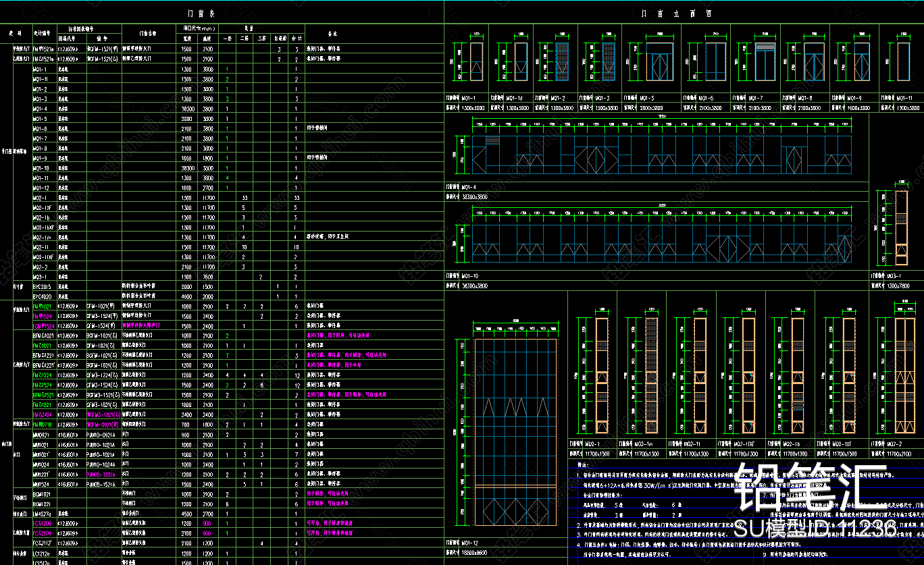Select the large MQ1-12 elevation drawing
Image resolution: width=924 pixels, height=565 pixels.
[517, 432]
